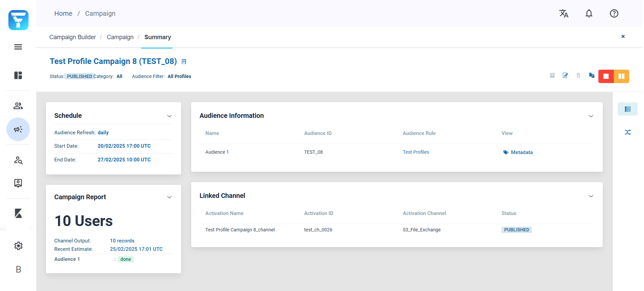Open the language translation icon

click(x=564, y=13)
